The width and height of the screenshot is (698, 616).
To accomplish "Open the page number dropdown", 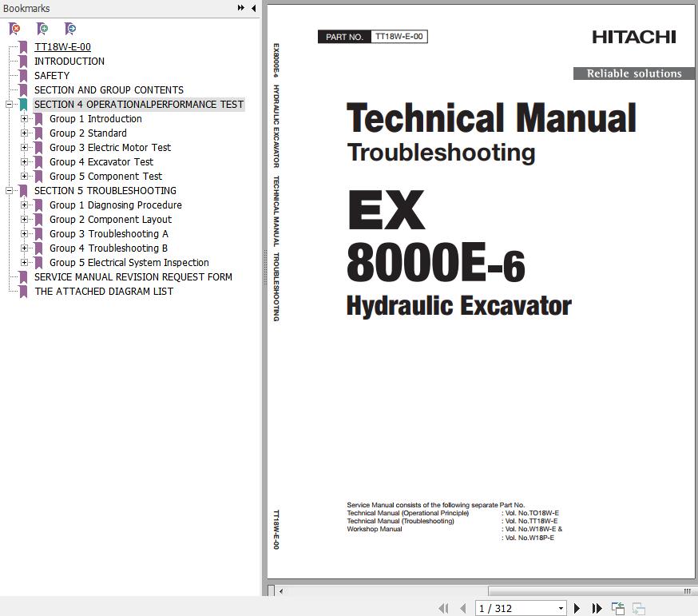I will (x=561, y=608).
